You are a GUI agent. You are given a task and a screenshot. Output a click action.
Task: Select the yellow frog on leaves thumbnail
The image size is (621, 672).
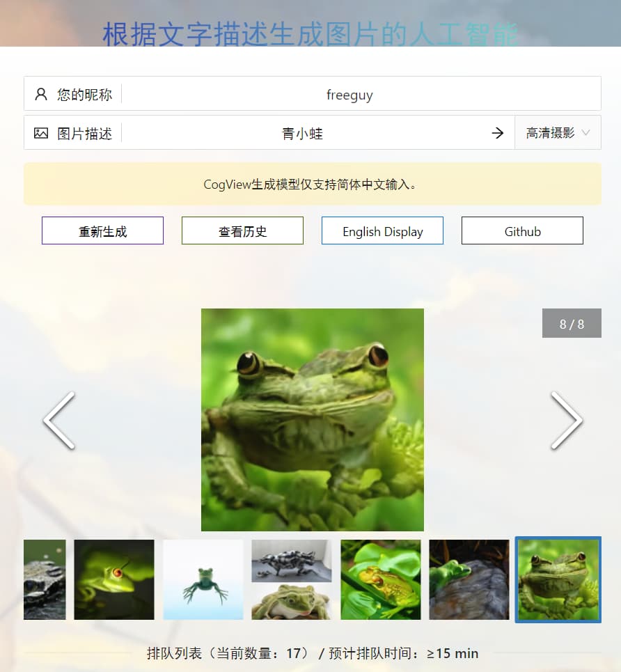click(381, 579)
